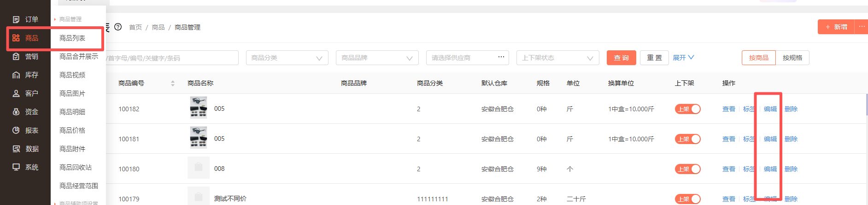Click the 重置 reset button

pyautogui.click(x=655, y=58)
